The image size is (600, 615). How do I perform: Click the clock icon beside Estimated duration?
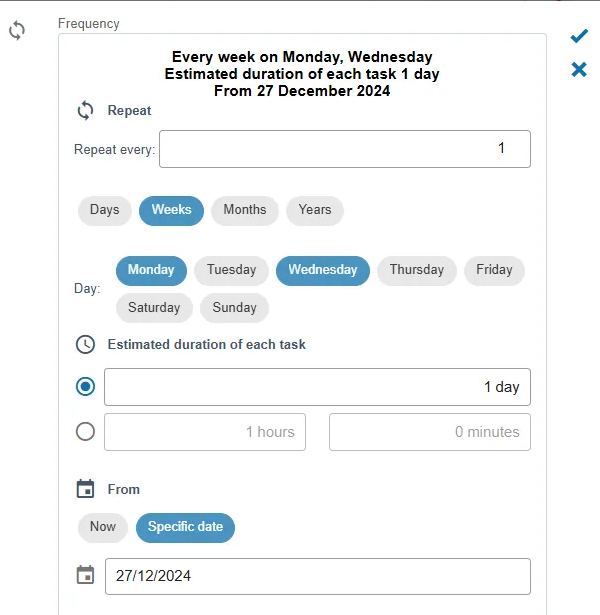pyautogui.click(x=85, y=344)
